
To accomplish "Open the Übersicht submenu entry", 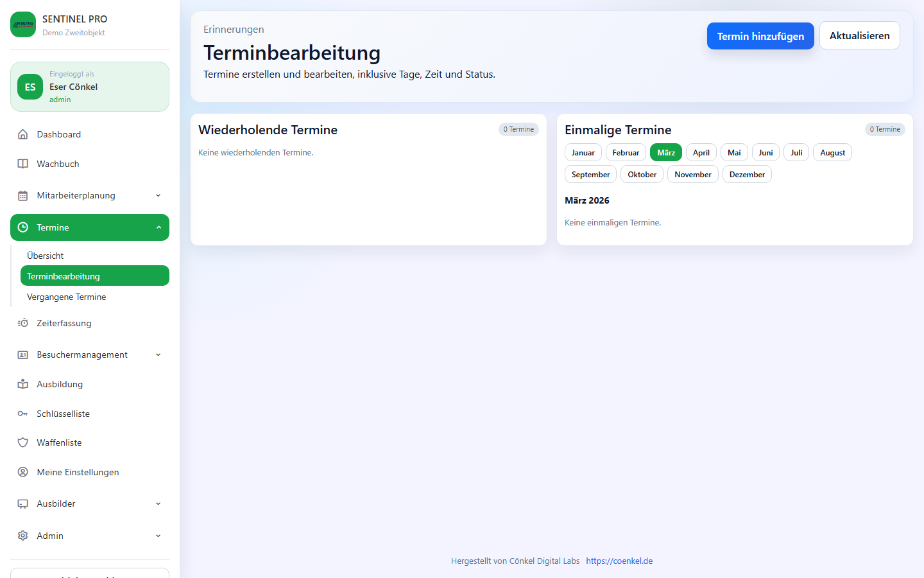I will click(45, 256).
